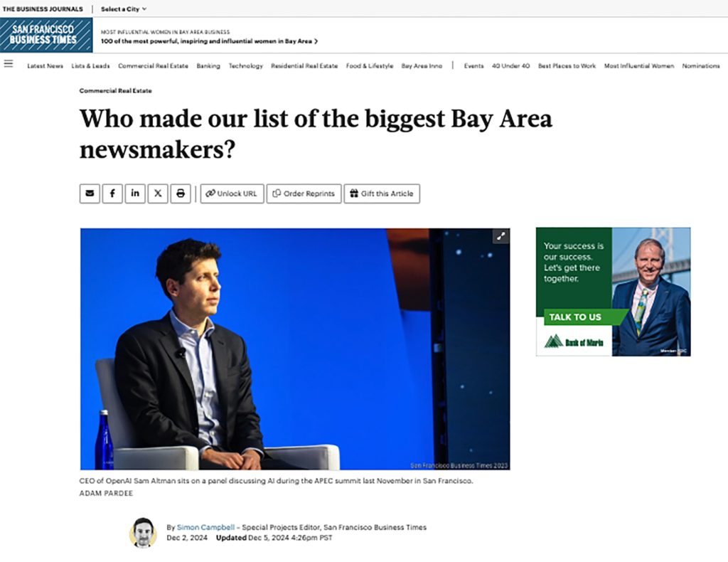Click the Dec 2, 2024 publish date

click(x=187, y=538)
